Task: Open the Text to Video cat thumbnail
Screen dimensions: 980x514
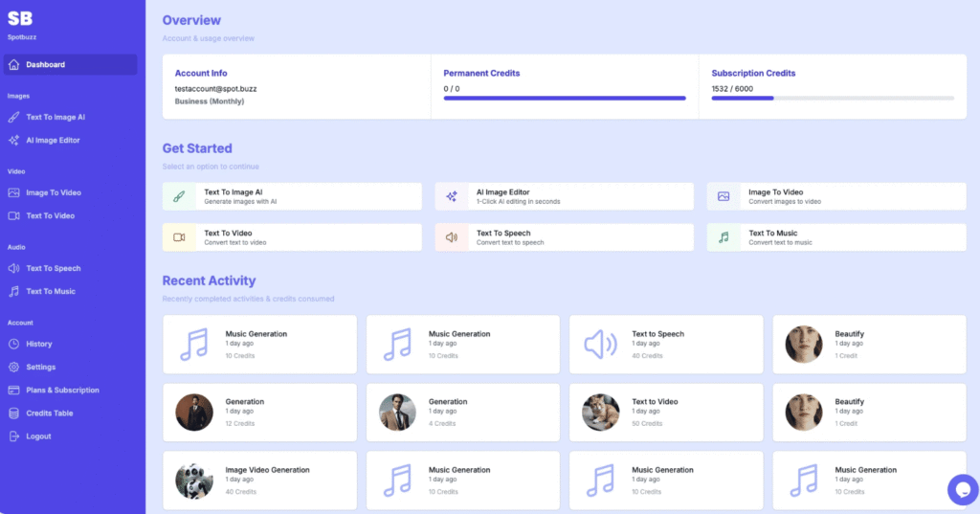Action: click(601, 413)
